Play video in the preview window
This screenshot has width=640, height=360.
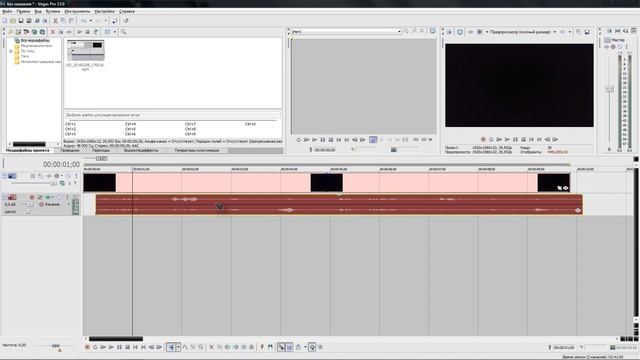[507, 140]
